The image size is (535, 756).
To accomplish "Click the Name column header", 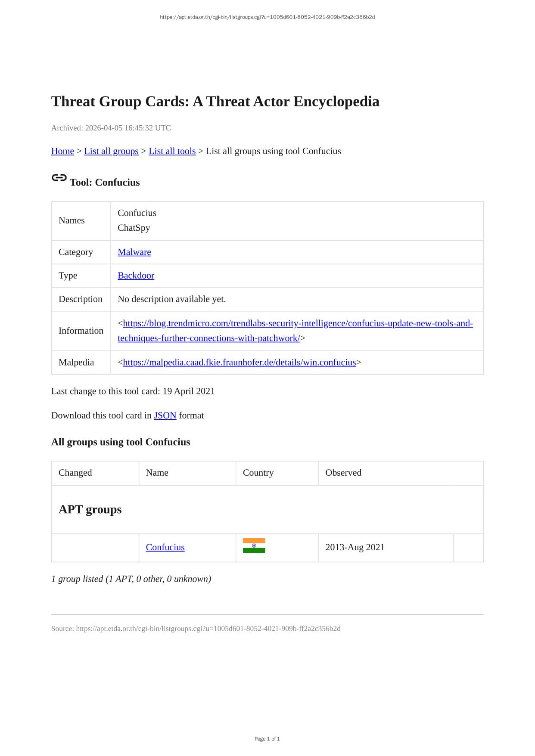I will click(x=157, y=473).
